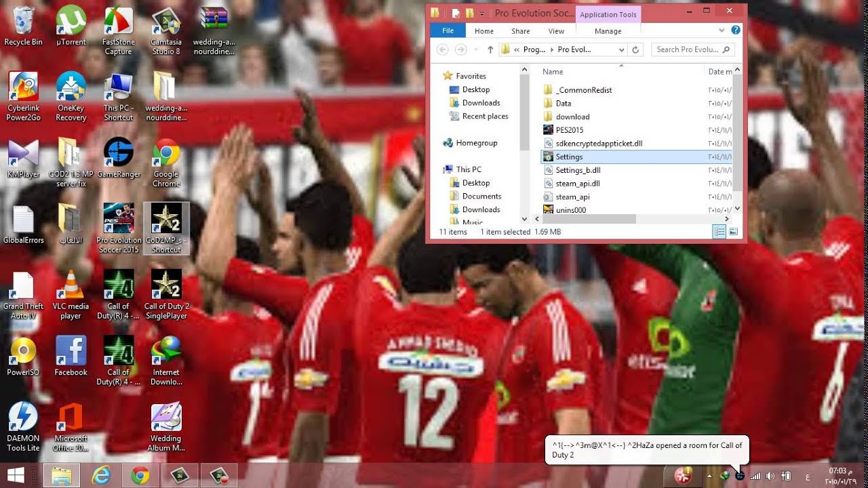Select the Grand Theft Auto IV file icon
The height and width of the screenshot is (488, 868).
23,295
